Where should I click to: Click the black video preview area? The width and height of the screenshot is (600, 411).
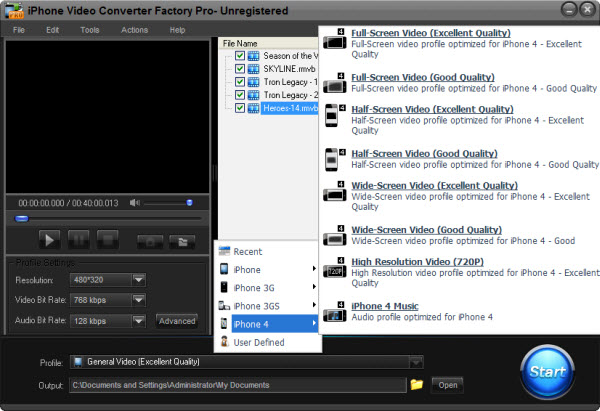(108, 116)
